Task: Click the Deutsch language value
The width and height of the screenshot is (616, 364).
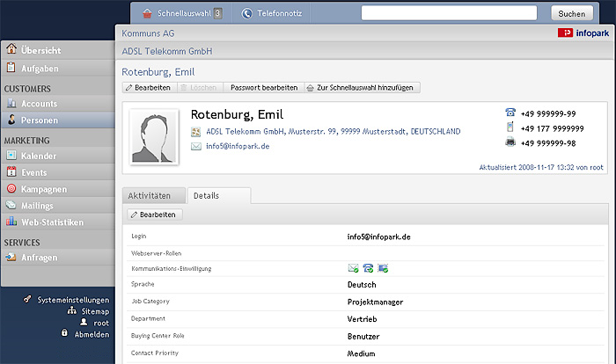Action: [x=362, y=285]
